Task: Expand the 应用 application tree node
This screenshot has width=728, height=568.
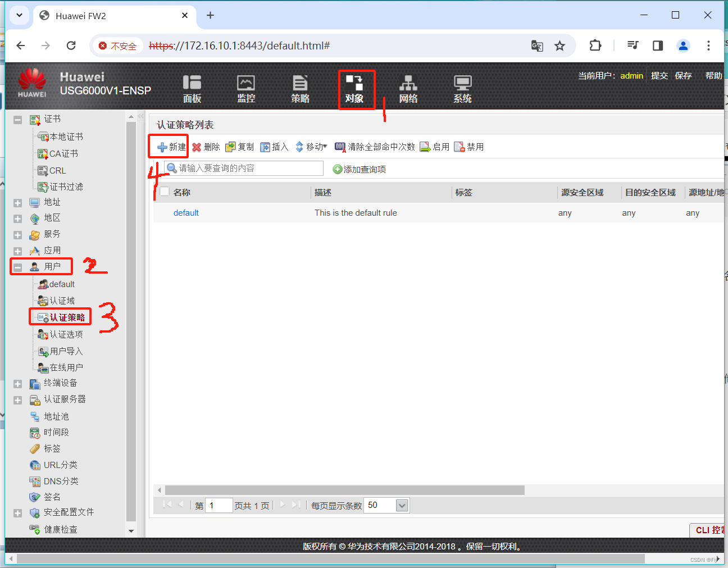Action: coord(17,251)
